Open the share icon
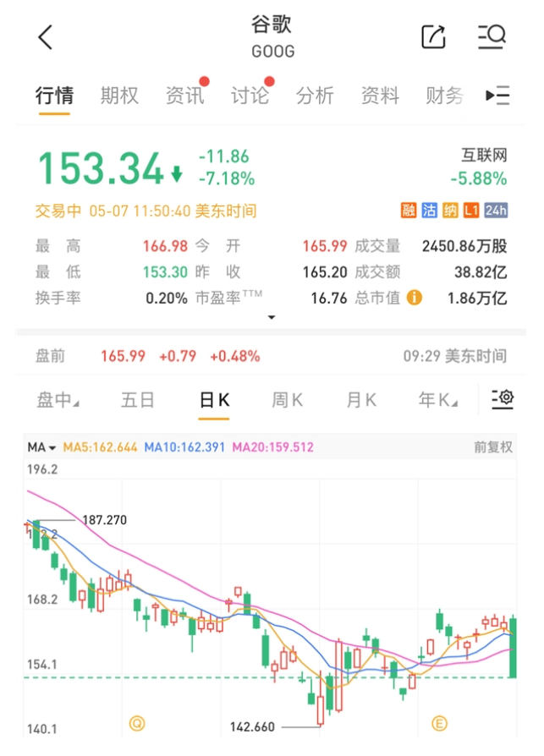 433,36
